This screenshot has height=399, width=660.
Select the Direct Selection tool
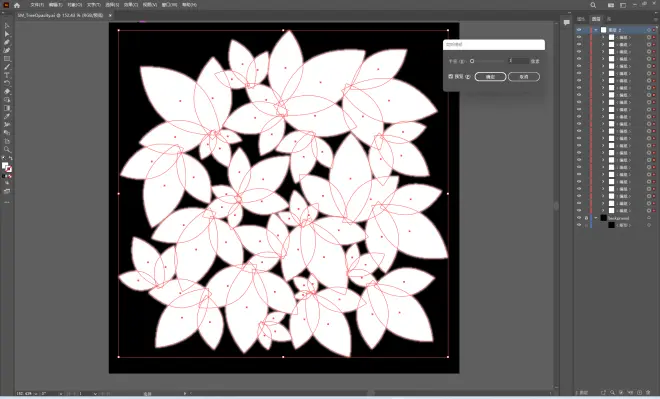coord(7,35)
